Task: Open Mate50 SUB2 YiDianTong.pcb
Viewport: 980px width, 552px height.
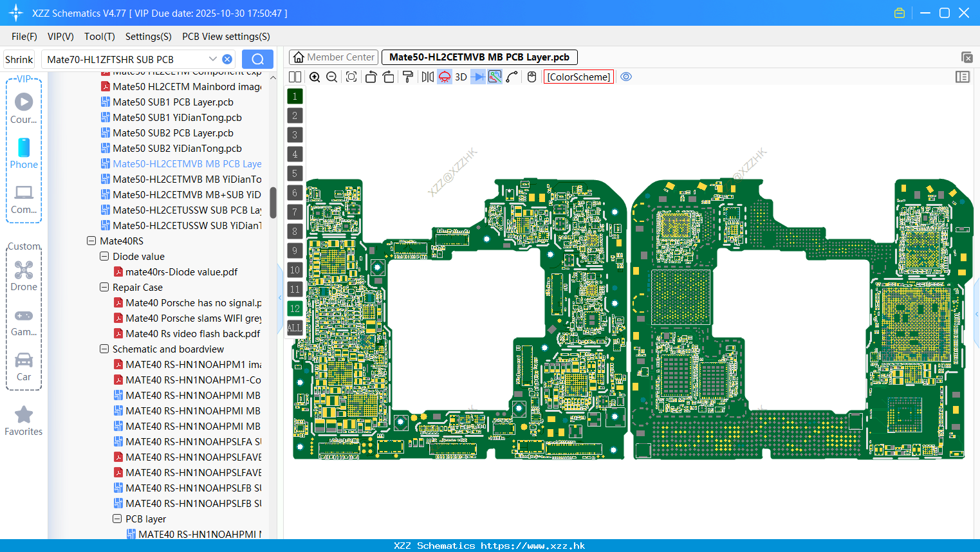Action: [x=177, y=148]
